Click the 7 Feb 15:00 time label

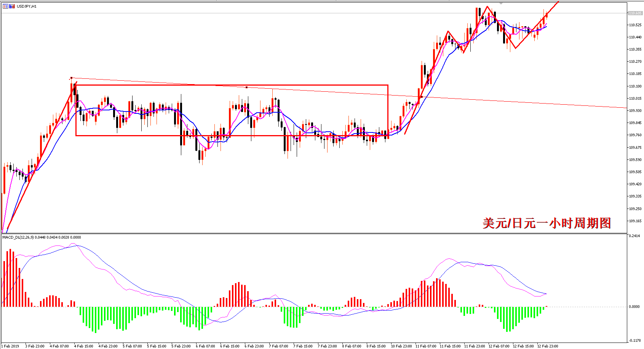pos(303,346)
